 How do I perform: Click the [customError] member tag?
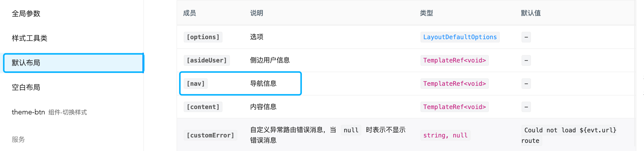(210, 135)
